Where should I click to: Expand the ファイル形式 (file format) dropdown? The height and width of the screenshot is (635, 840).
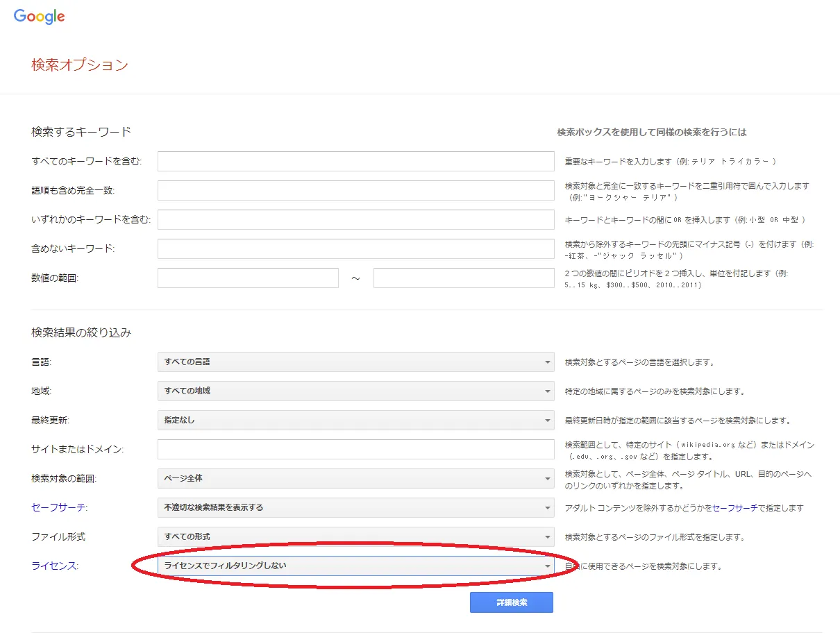pos(355,536)
